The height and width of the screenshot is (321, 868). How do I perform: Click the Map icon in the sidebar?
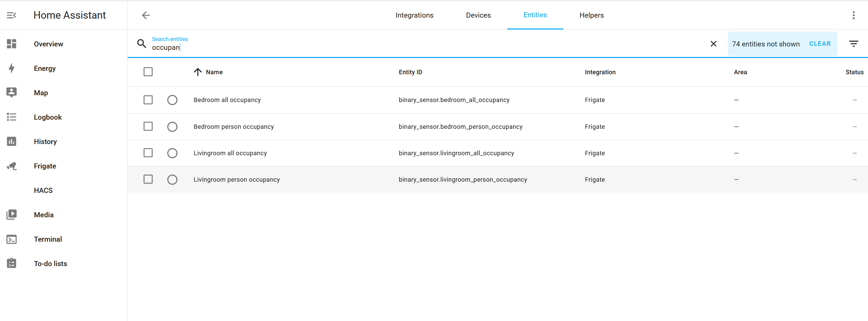click(x=12, y=93)
